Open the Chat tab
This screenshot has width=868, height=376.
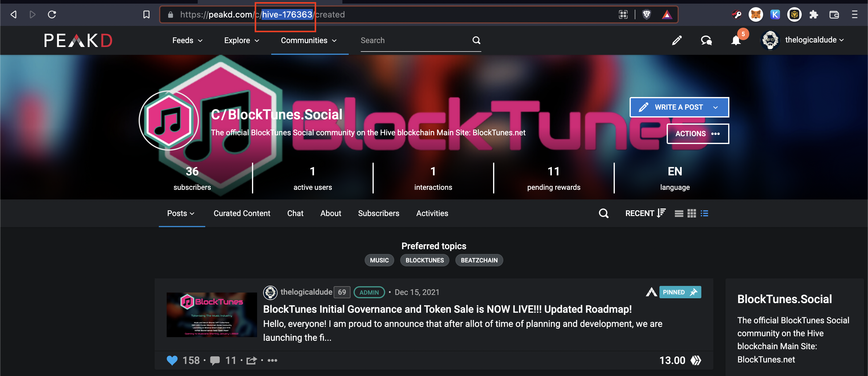click(295, 213)
